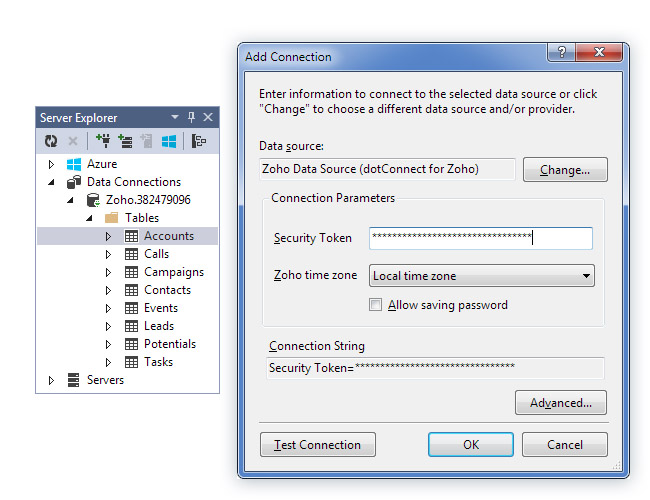
Task: Click the Contacts table grid icon
Action: 131,290
